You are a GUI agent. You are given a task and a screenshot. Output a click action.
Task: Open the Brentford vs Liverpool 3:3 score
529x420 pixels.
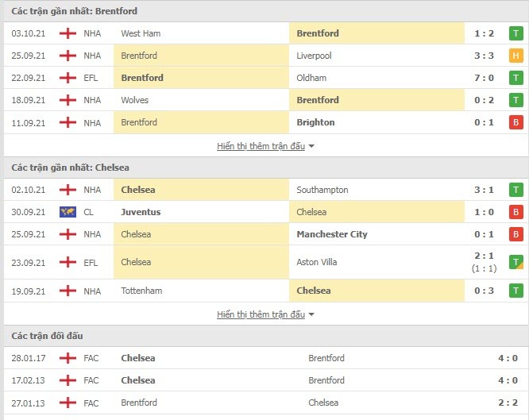pos(484,56)
